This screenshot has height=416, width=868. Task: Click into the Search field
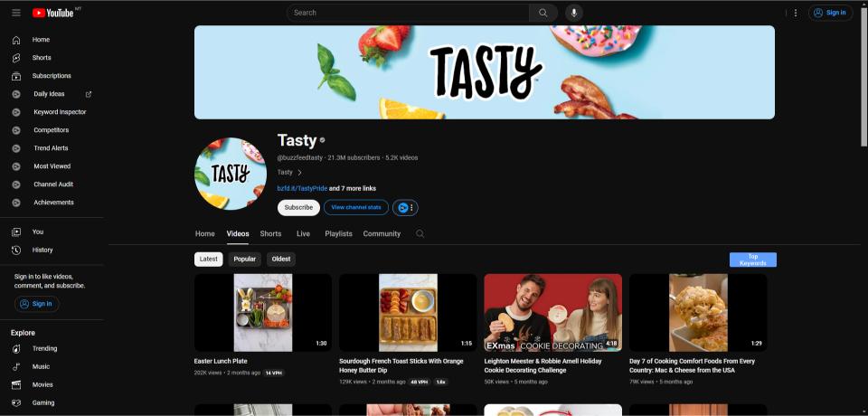408,13
